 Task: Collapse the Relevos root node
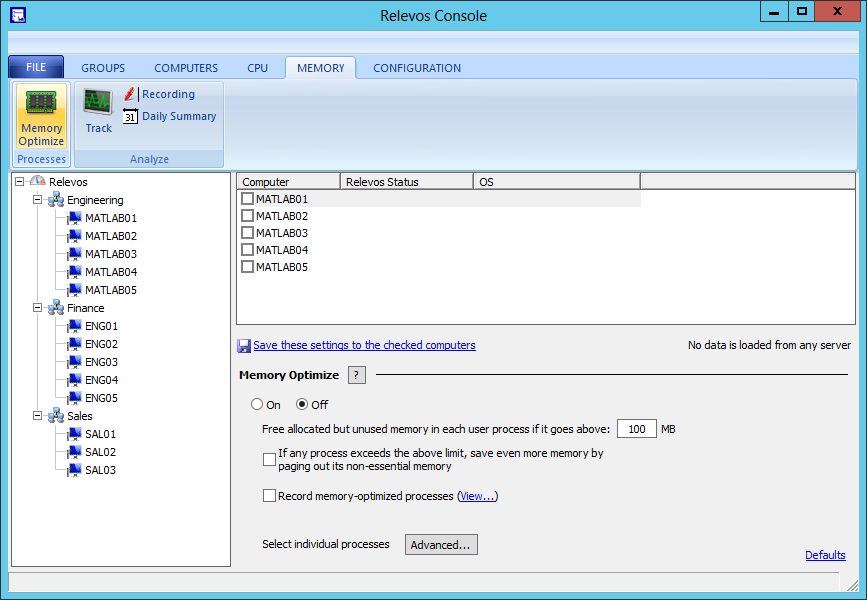pyautogui.click(x=20, y=181)
